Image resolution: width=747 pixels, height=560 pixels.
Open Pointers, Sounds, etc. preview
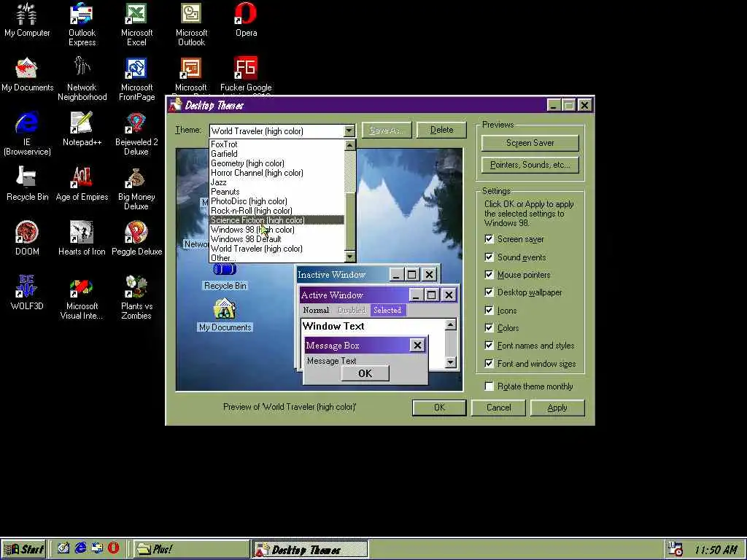[x=530, y=165]
